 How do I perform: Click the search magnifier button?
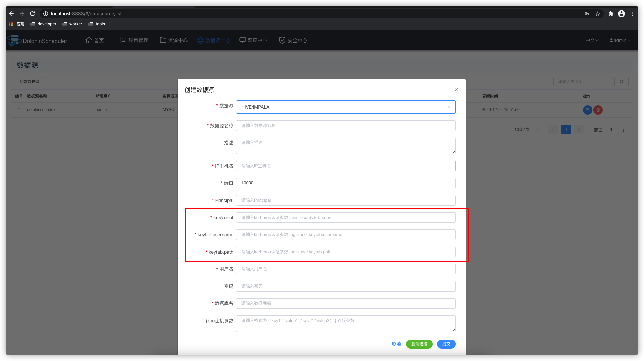(621, 82)
